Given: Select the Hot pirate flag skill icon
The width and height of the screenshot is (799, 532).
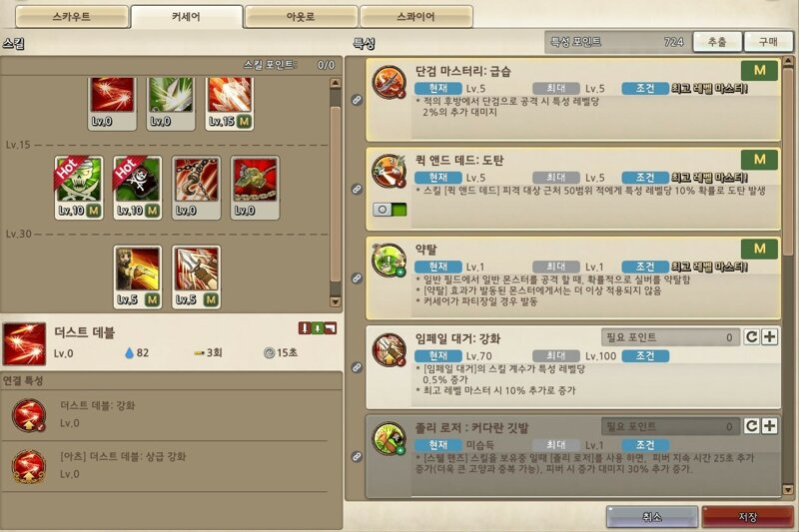Looking at the screenshot, I should tap(138, 188).
